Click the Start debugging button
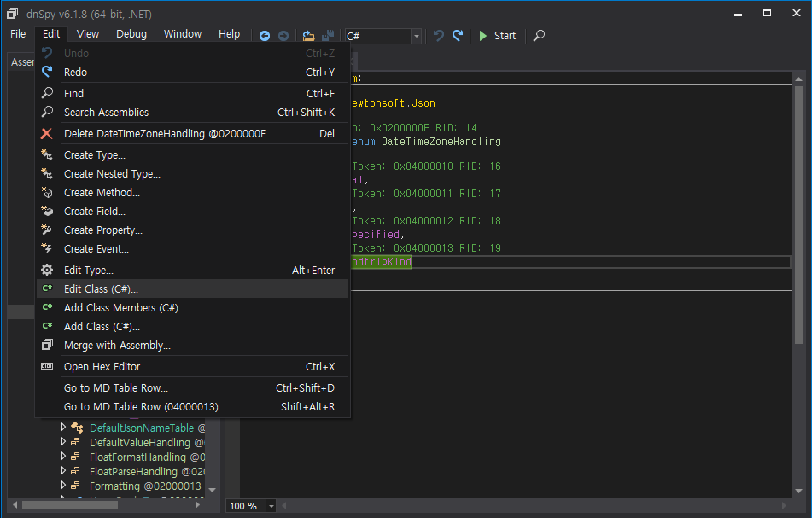The height and width of the screenshot is (518, 812). [x=497, y=36]
